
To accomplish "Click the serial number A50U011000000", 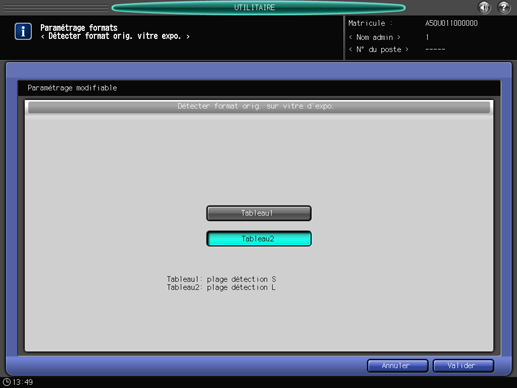I will pyautogui.click(x=451, y=23).
